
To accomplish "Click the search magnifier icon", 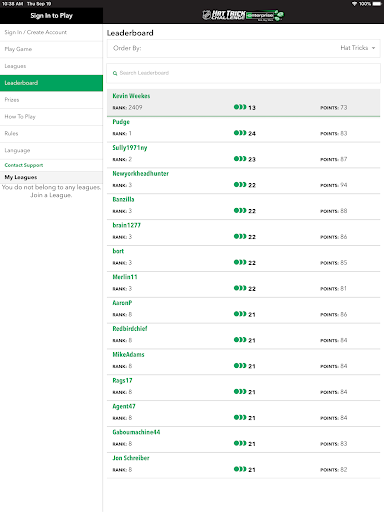I will (115, 73).
